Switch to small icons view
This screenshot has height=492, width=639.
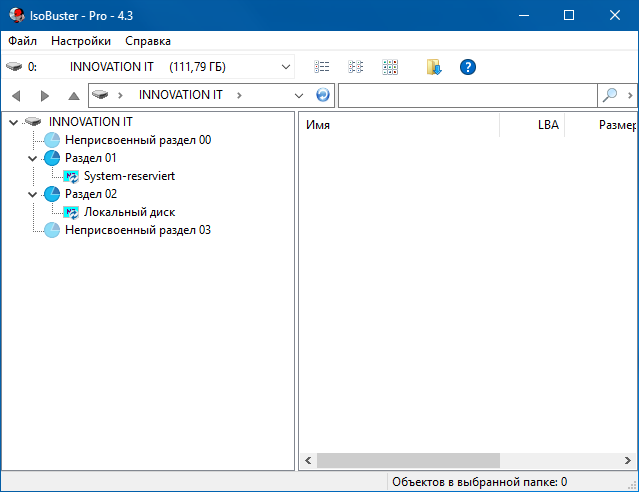click(x=355, y=67)
